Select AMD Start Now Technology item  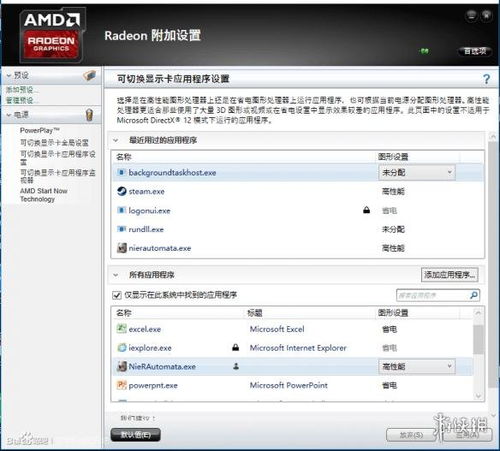43,195
